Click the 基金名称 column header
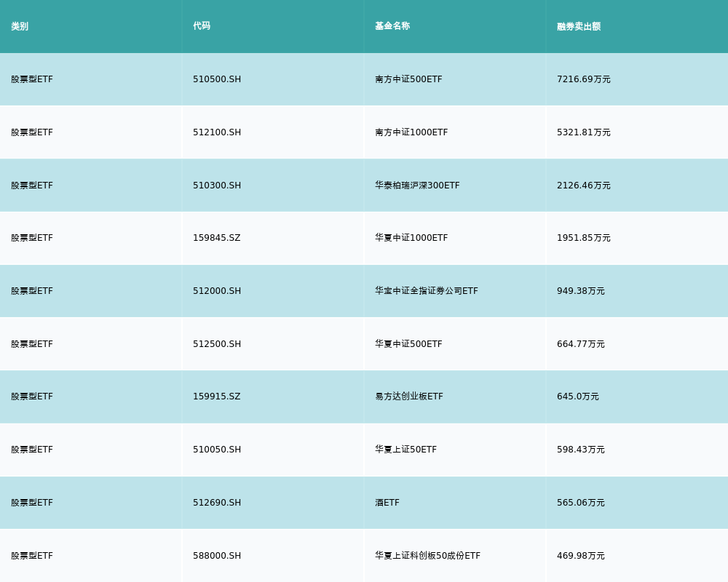This screenshot has width=728, height=582. click(x=392, y=26)
